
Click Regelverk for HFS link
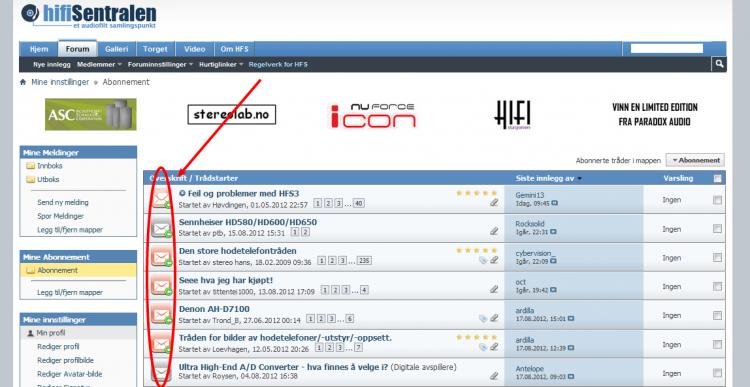[278, 64]
